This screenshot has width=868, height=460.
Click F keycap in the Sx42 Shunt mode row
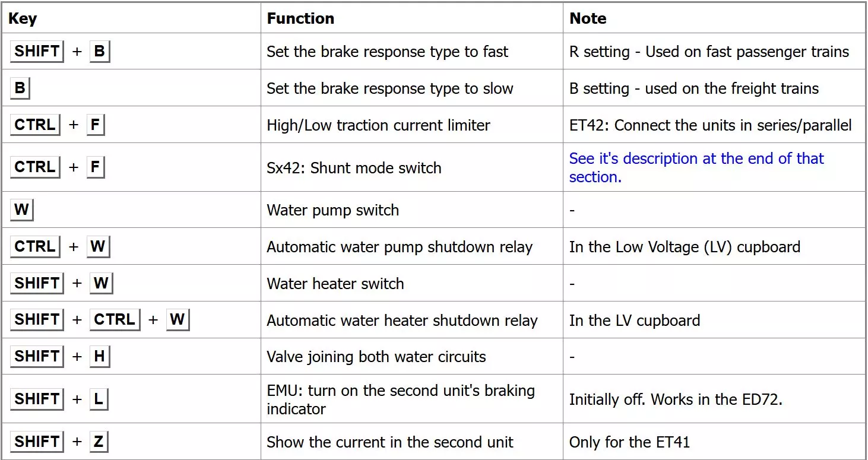click(95, 167)
